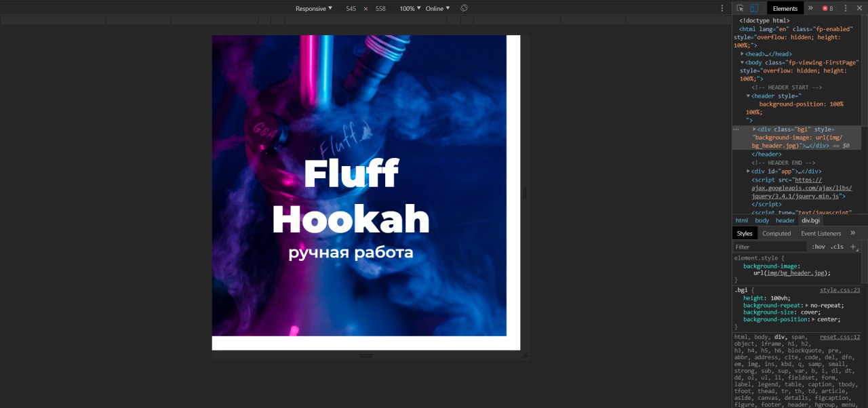Click the new style rule plus icon
Image resolution: width=868 pixels, height=408 pixels.
point(853,247)
